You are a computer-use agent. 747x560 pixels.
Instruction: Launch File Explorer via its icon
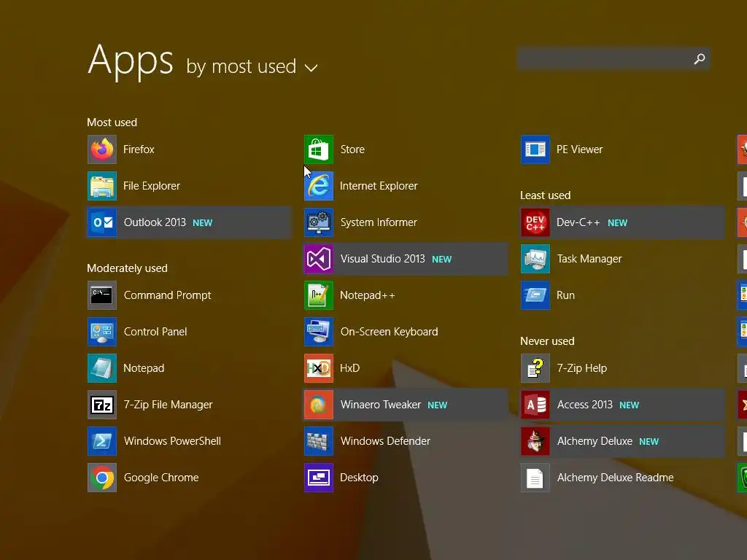102,186
